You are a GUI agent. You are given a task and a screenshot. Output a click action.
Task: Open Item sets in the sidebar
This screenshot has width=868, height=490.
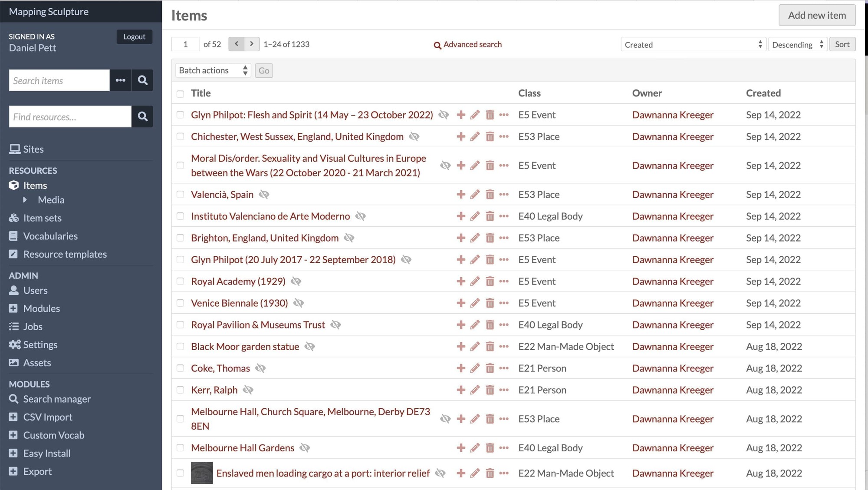35,218
